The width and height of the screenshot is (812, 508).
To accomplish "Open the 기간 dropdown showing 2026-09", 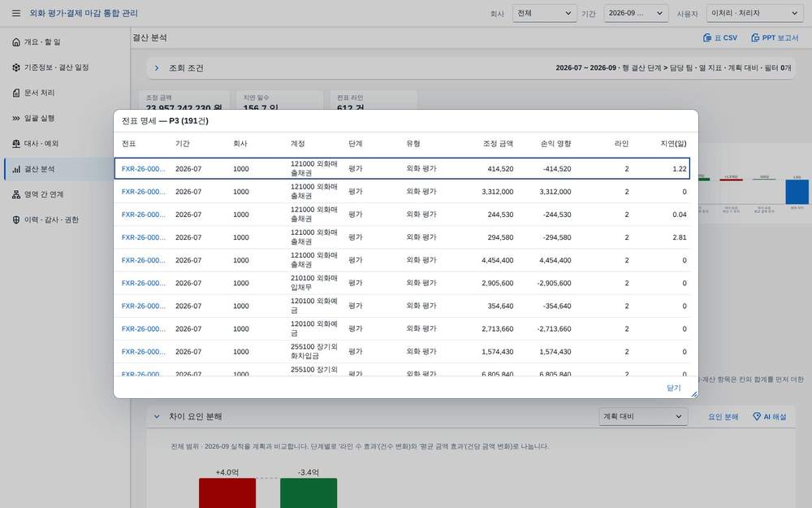I will click(636, 13).
